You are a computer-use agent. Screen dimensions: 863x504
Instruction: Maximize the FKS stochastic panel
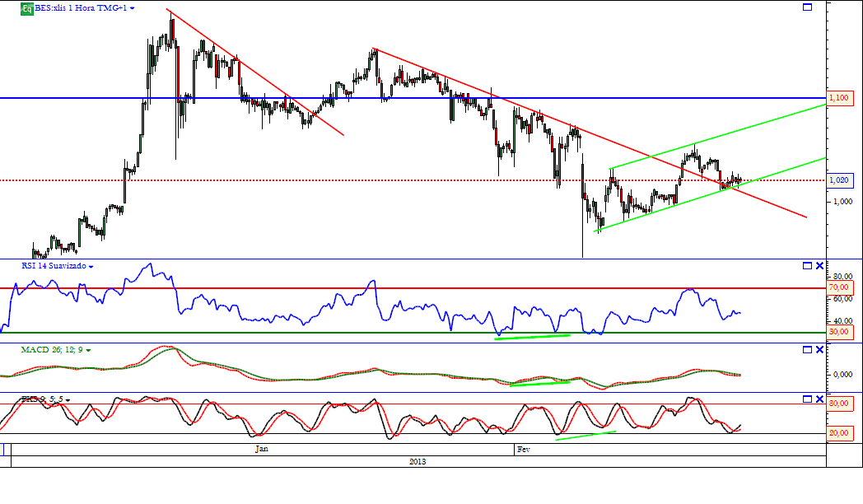[807, 399]
